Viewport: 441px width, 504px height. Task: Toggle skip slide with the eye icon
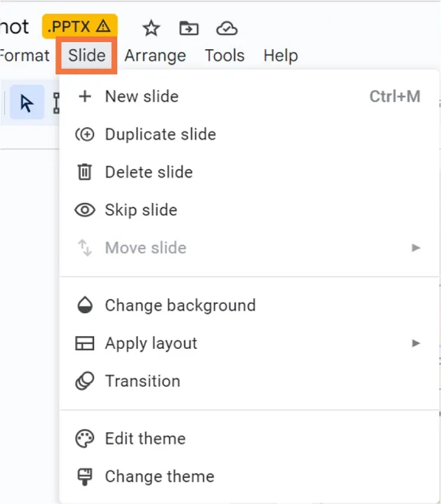click(85, 210)
